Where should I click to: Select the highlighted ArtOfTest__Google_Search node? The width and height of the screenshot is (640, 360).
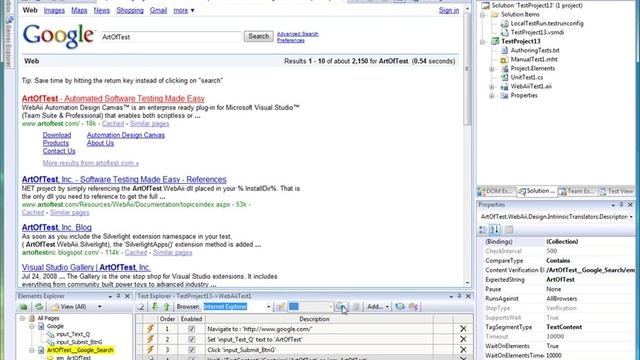click(x=80, y=350)
